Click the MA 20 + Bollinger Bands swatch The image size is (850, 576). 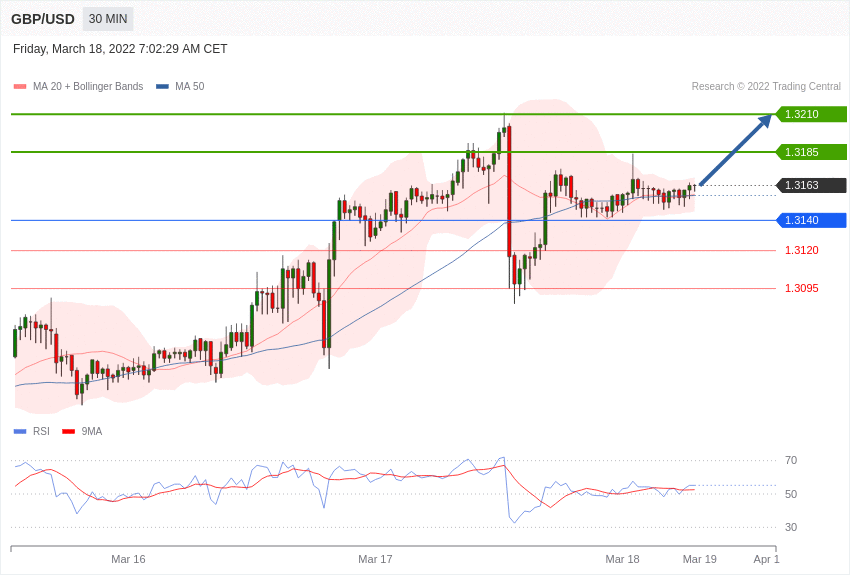(20, 87)
